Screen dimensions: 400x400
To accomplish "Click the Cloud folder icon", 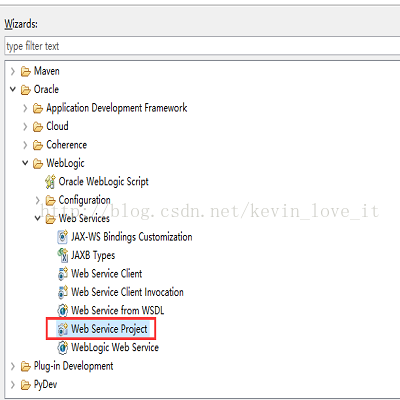I will [x=38, y=127].
